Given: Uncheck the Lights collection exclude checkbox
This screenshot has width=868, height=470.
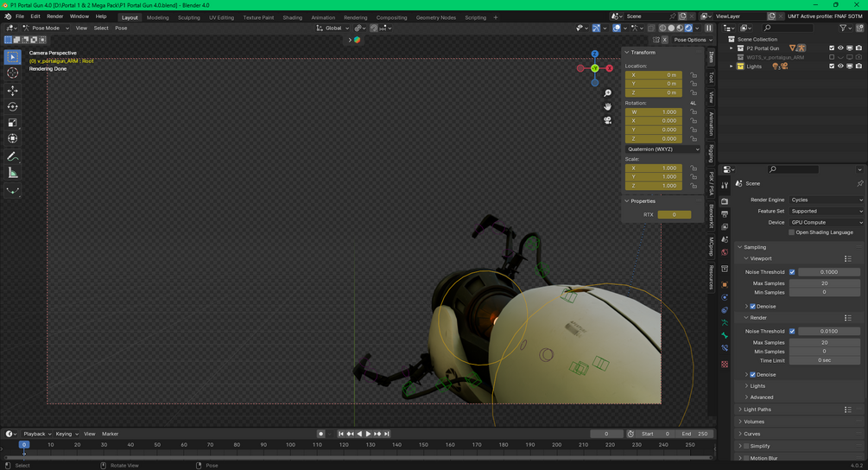Looking at the screenshot, I should tap(832, 67).
